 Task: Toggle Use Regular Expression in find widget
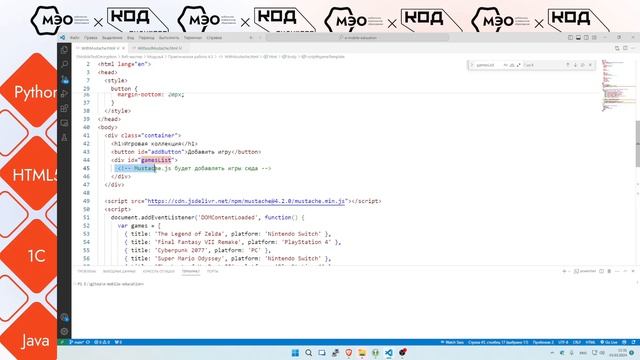click(518, 65)
